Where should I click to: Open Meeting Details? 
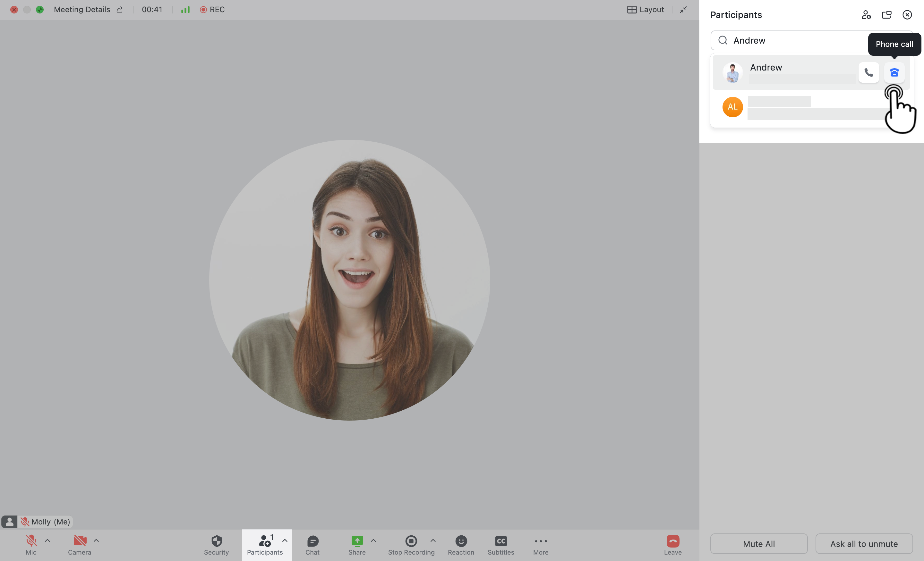coord(82,9)
